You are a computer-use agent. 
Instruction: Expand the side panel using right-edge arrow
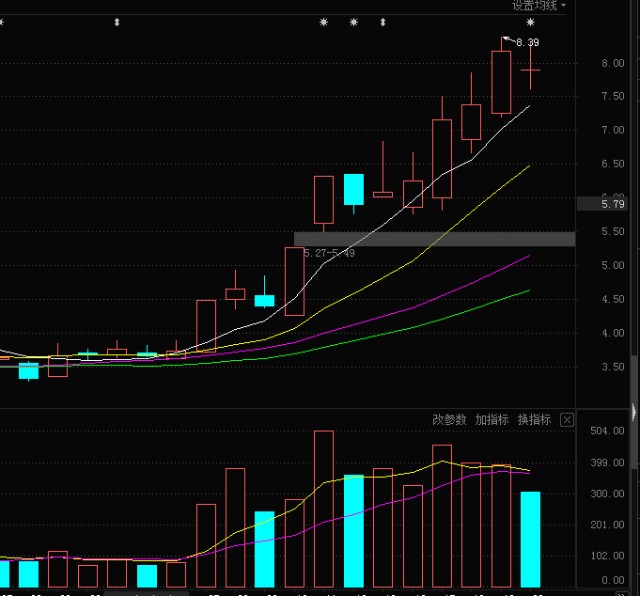point(633,411)
